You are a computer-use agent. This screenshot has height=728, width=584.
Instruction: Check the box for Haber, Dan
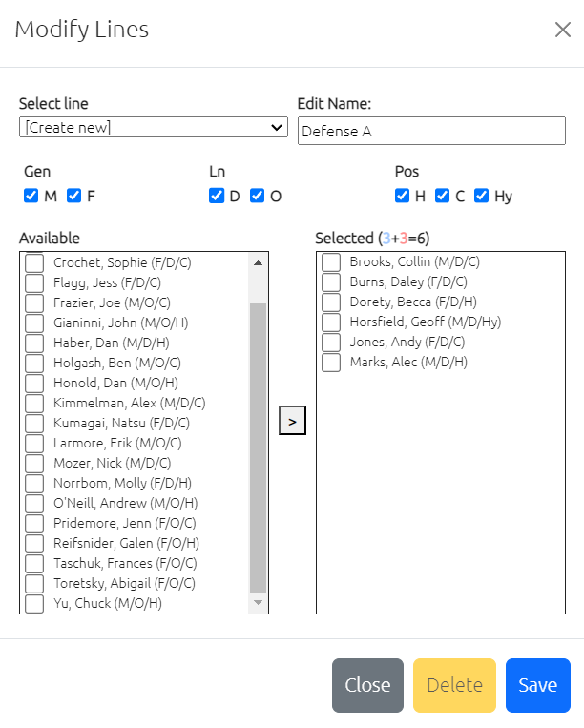[34, 343]
